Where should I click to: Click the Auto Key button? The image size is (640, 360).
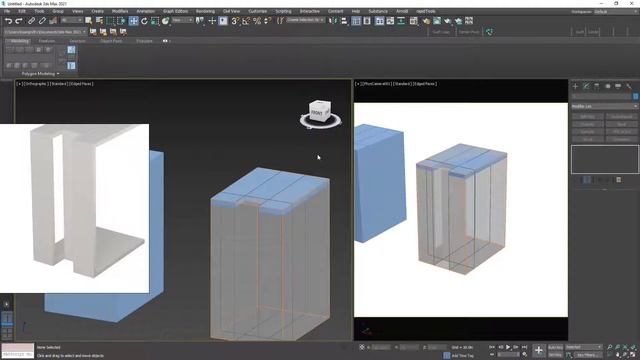pos(555,347)
